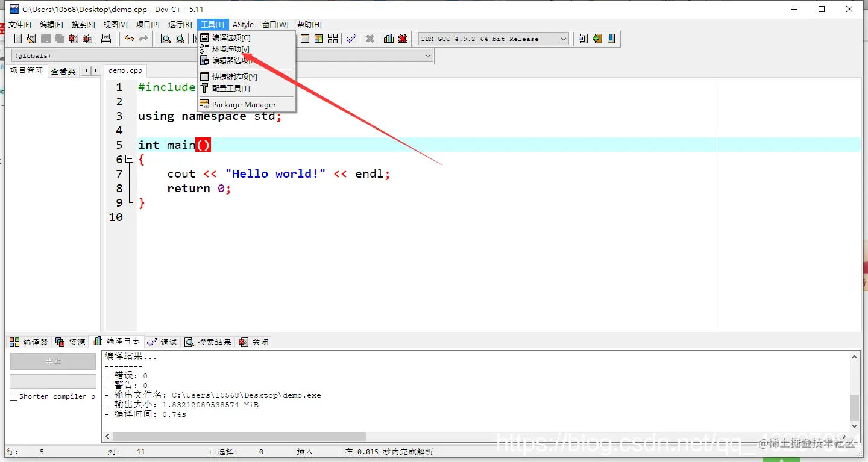This screenshot has width=868, height=462.
Task: Choose 配置工具[T] menu entry
Action: 247,88
